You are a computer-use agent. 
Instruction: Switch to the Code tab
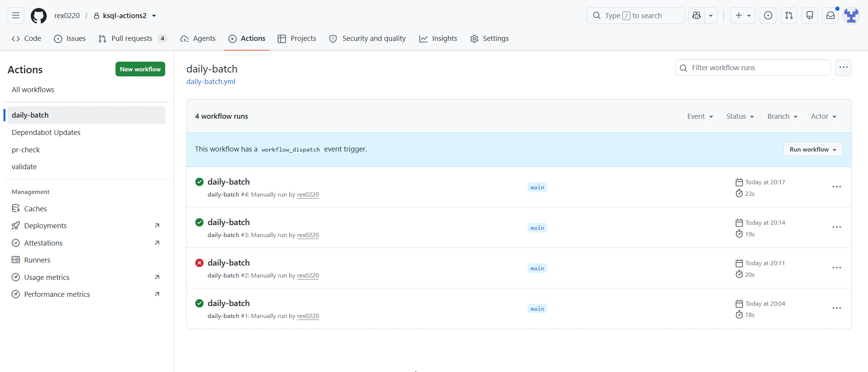tap(26, 39)
